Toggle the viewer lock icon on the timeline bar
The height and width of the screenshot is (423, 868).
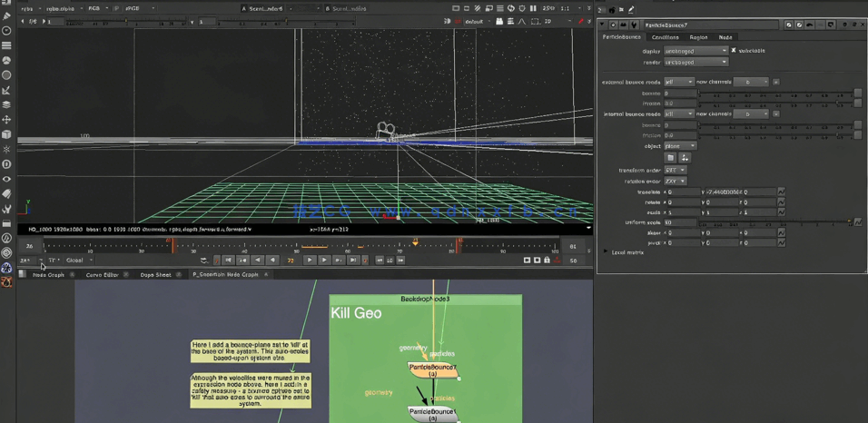[x=547, y=261]
